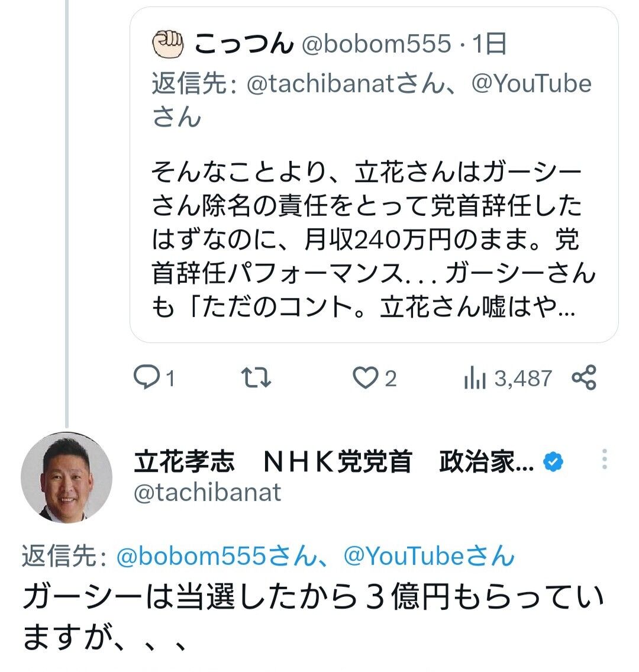
Task: Open the three-dot more options menu
Action: point(604,460)
